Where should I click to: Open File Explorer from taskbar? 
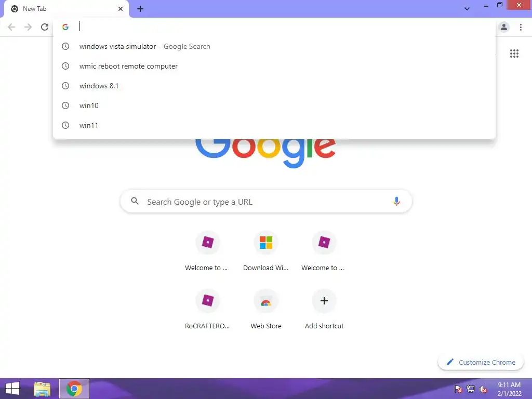click(42, 389)
